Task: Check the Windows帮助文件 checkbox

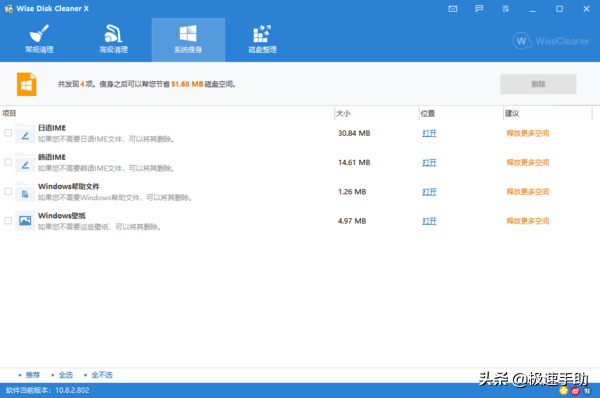Action: pos(8,191)
